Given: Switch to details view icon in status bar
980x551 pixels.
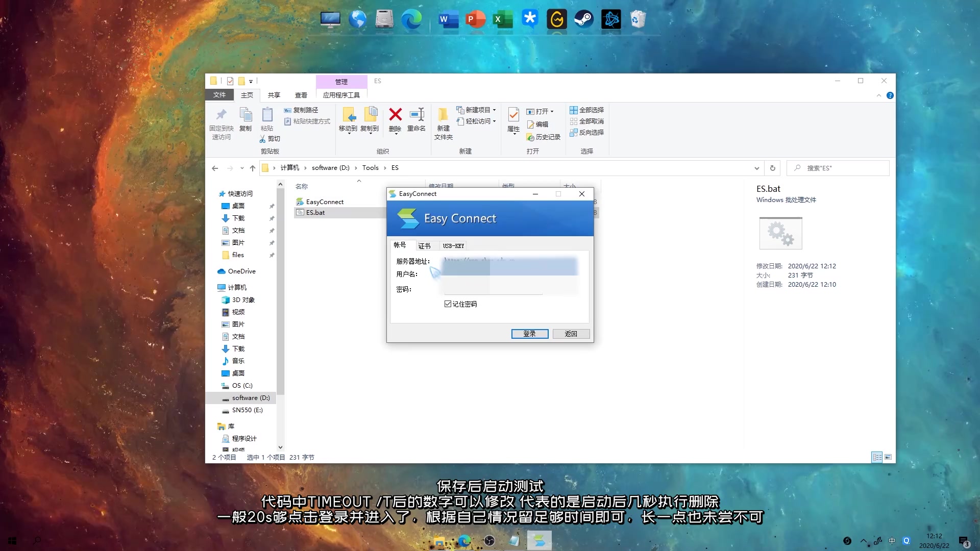Looking at the screenshot, I should coord(877,458).
